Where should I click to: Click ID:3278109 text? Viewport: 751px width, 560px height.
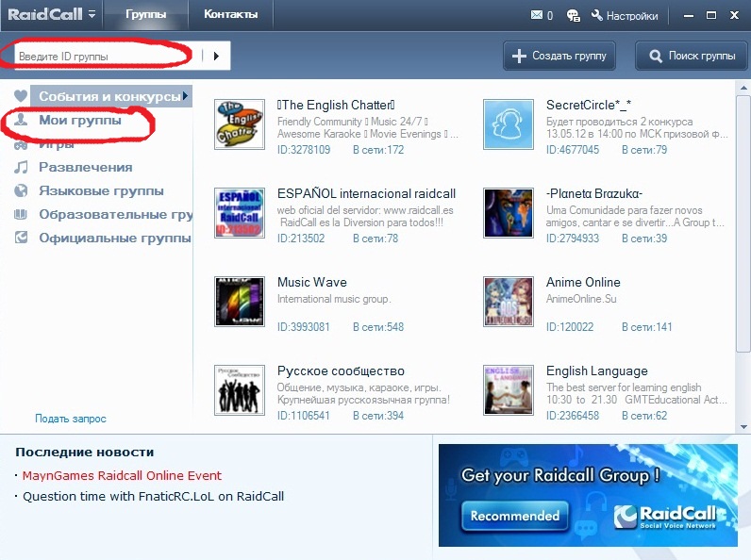[304, 149]
